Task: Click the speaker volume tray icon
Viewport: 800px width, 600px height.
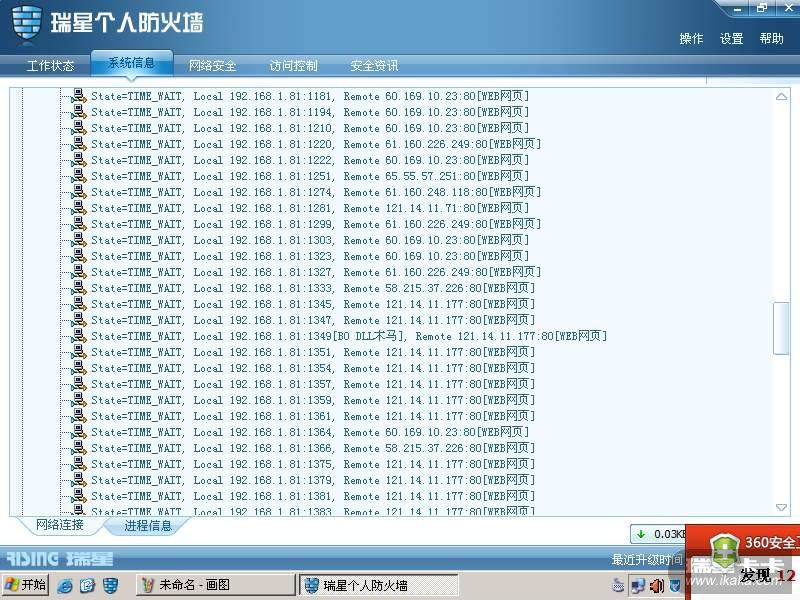Action: pyautogui.click(x=658, y=586)
